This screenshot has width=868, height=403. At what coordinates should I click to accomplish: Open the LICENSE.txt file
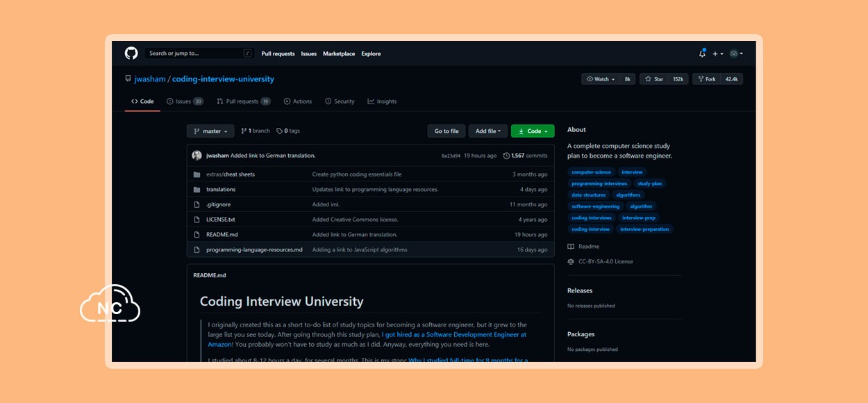221,220
